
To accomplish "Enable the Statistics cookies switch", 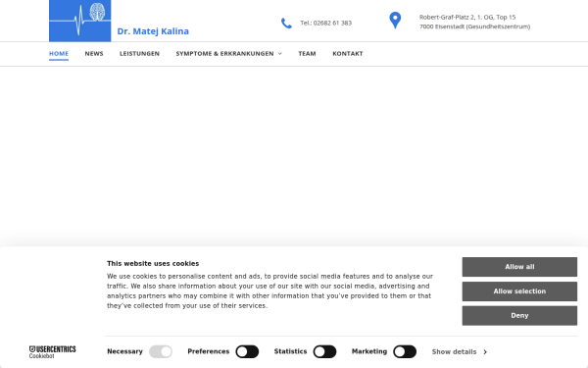I will [324, 352].
